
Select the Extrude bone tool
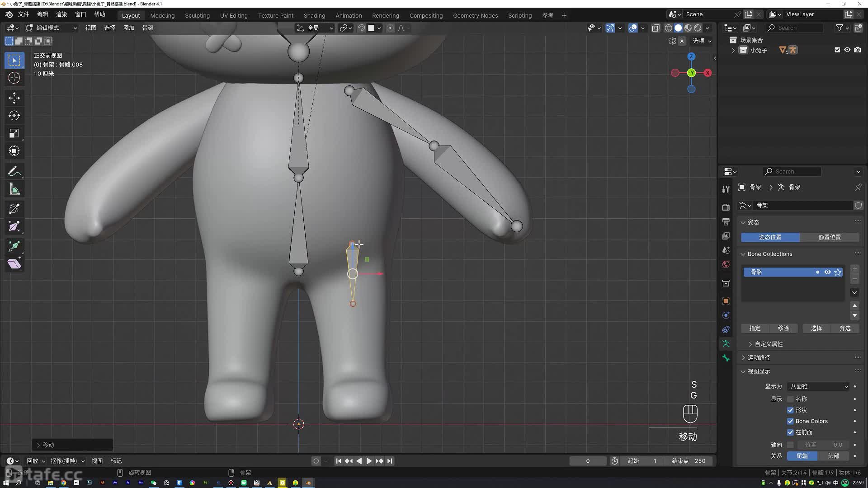[14, 246]
